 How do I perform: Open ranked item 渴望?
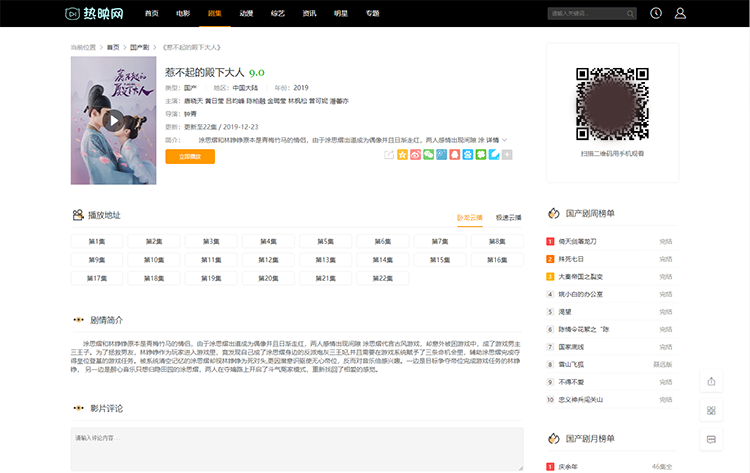(x=565, y=312)
